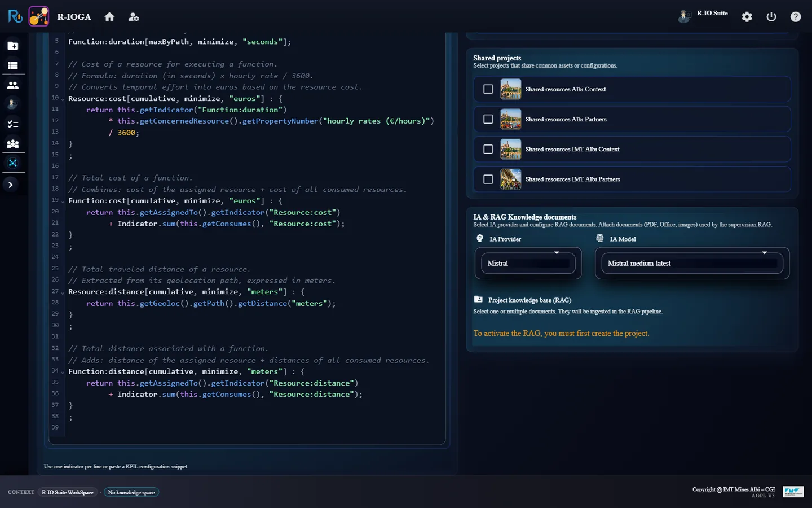The image size is (812, 508).
Task: Click the 'Use one indicator per line' hint
Action: point(116,466)
